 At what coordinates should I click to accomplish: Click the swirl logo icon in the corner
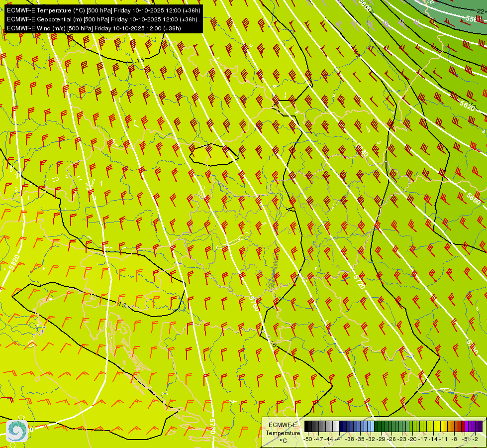click(x=17, y=431)
